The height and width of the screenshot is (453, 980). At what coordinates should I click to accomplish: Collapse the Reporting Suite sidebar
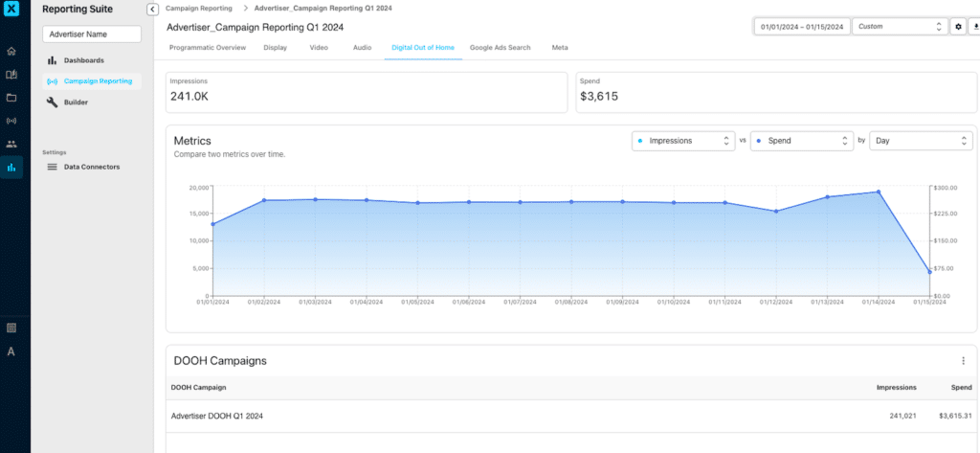click(152, 9)
